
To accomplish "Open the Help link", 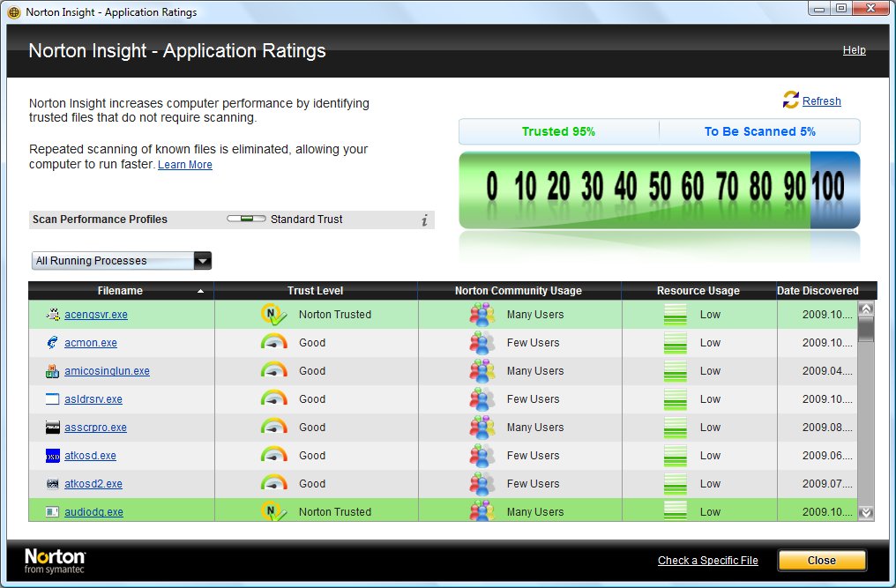I will tap(855, 50).
